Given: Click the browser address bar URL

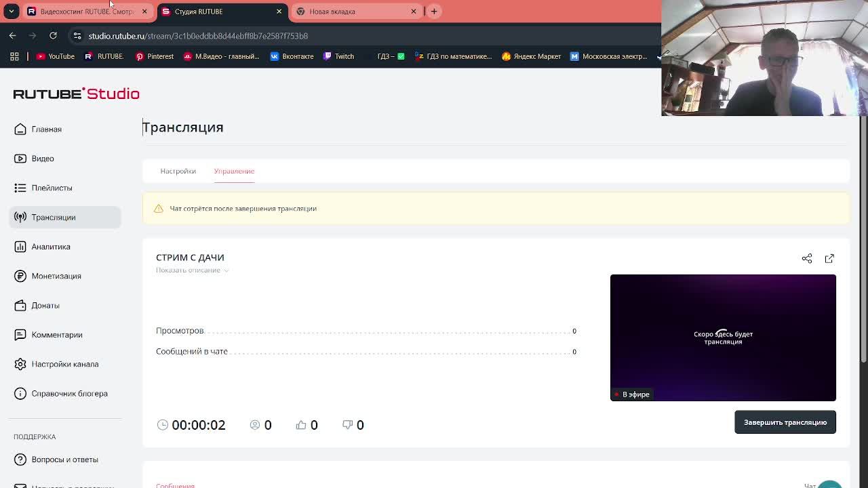Looking at the screenshot, I should [198, 36].
